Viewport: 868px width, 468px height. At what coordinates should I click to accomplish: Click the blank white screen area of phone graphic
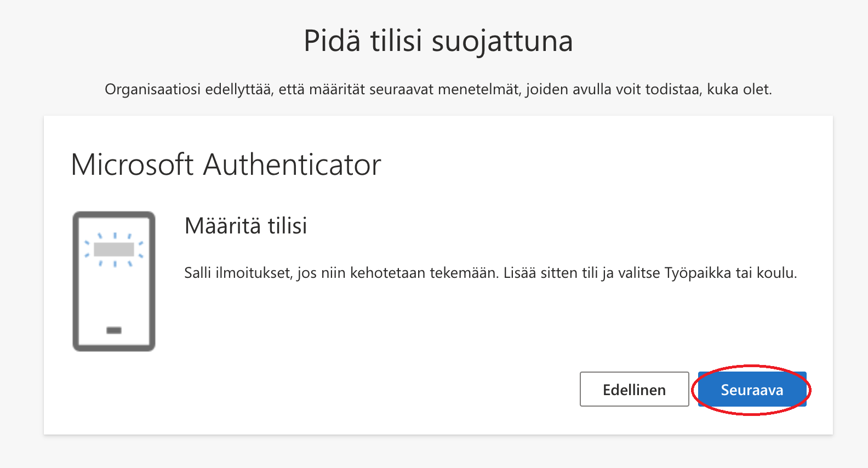[114, 296]
